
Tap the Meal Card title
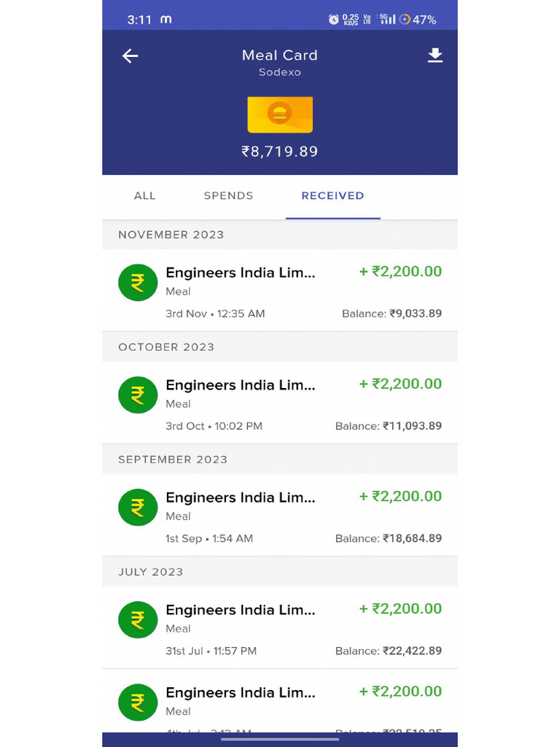pyautogui.click(x=279, y=55)
